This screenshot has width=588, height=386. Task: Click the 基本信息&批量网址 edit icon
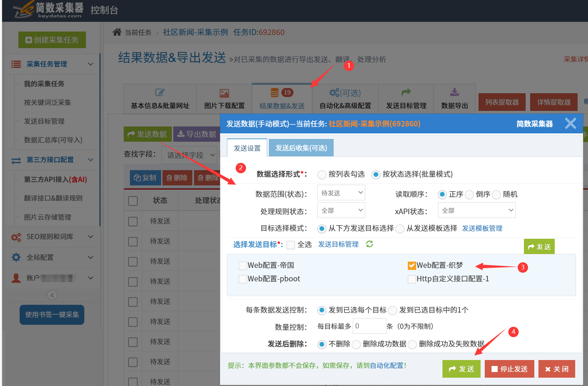click(x=160, y=93)
